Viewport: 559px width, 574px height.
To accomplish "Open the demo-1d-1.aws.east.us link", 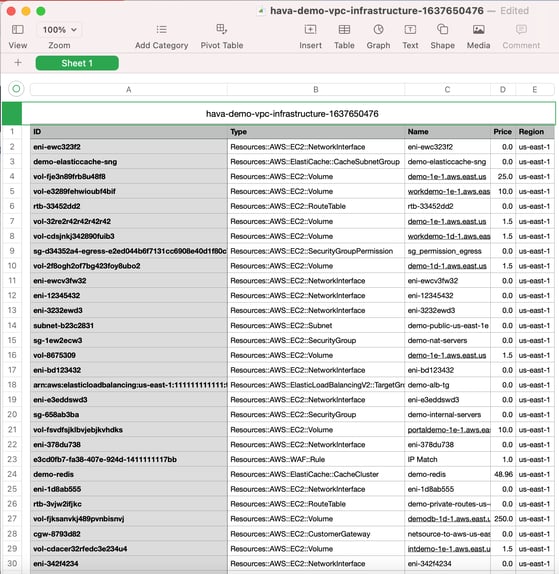I will pyautogui.click(x=447, y=266).
